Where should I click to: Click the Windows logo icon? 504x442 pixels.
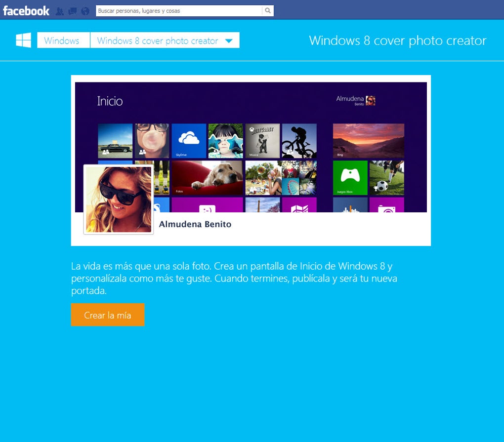tap(23, 40)
